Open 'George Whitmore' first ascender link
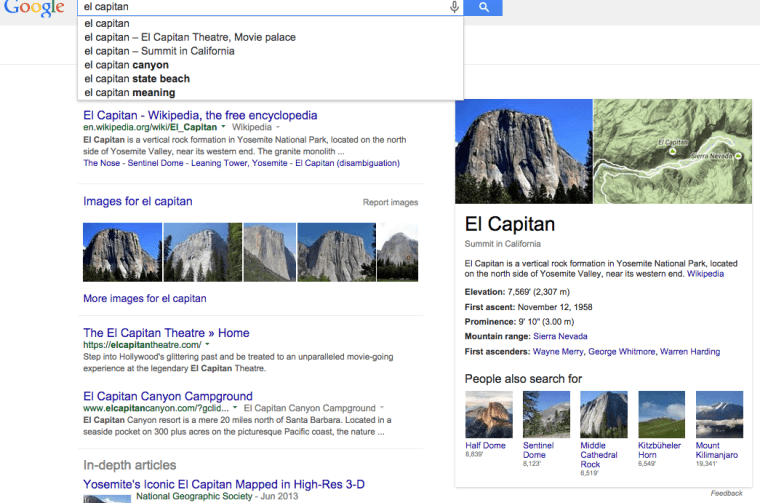Image resolution: width=760 pixels, height=503 pixels. pyautogui.click(x=622, y=352)
